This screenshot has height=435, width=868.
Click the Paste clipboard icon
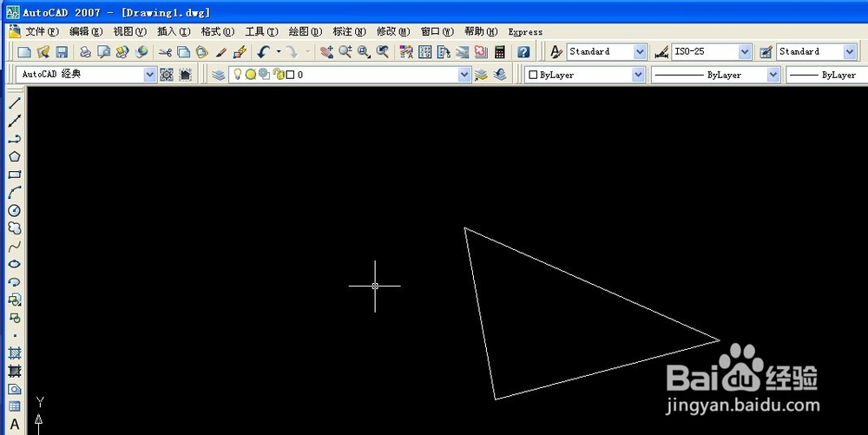tap(202, 52)
